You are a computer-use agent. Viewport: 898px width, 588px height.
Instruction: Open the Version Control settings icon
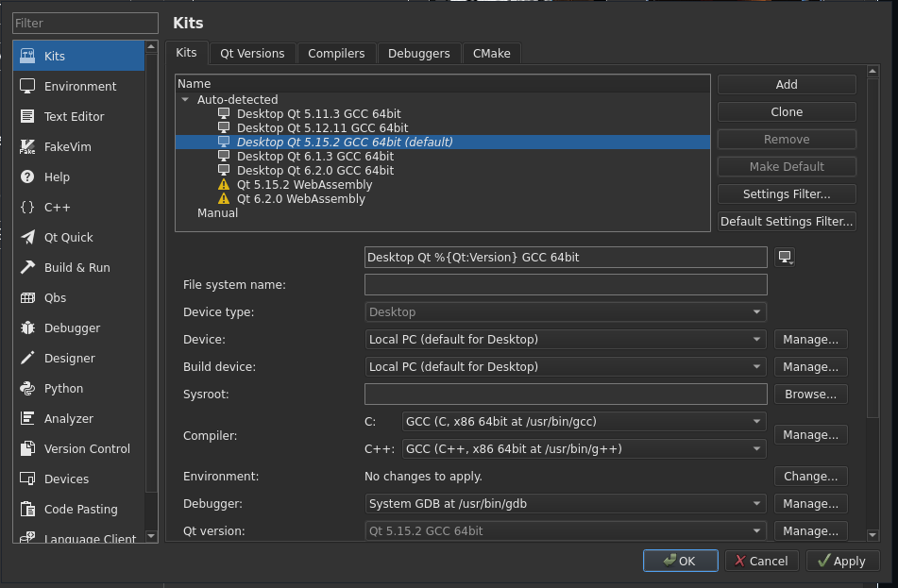coord(28,448)
